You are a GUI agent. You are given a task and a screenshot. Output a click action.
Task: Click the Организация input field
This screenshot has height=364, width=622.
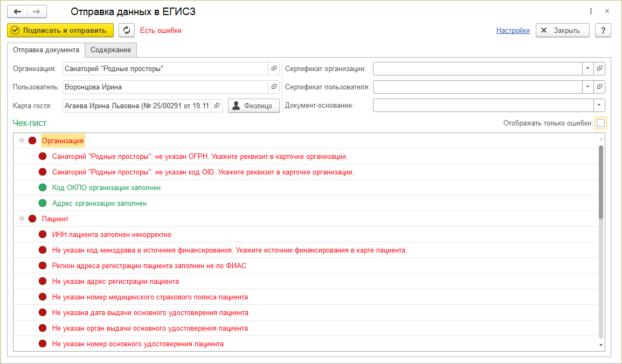pyautogui.click(x=165, y=68)
